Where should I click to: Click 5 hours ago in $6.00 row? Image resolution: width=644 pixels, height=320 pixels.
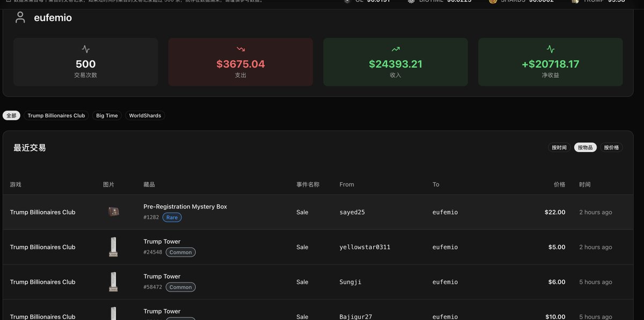(x=596, y=282)
